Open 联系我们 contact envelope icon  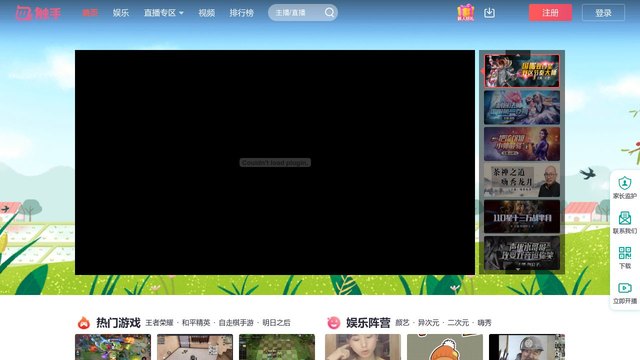point(624,223)
